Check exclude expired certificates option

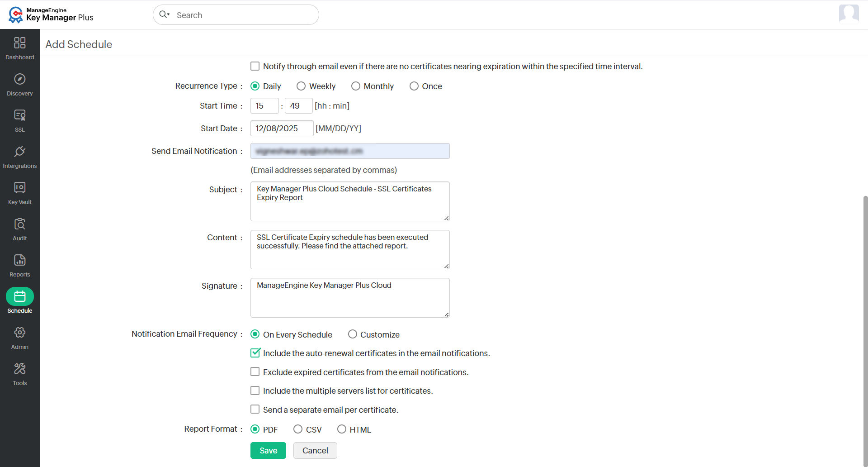[x=255, y=372]
